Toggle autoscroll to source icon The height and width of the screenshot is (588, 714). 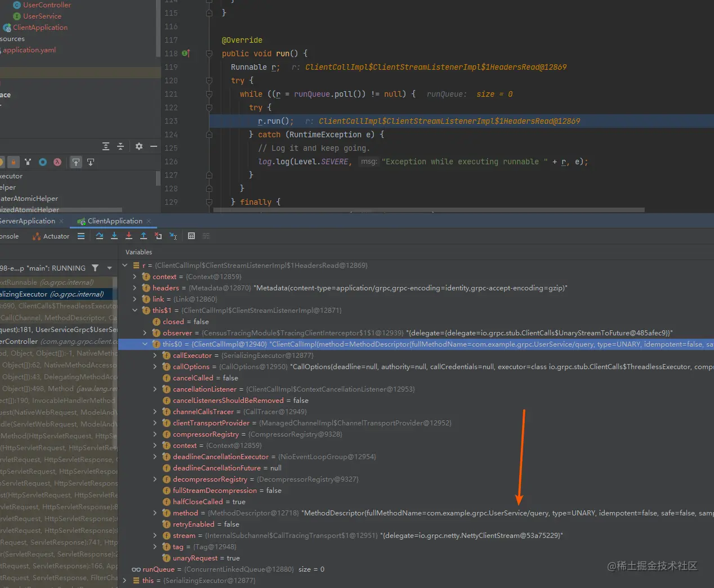click(76, 162)
